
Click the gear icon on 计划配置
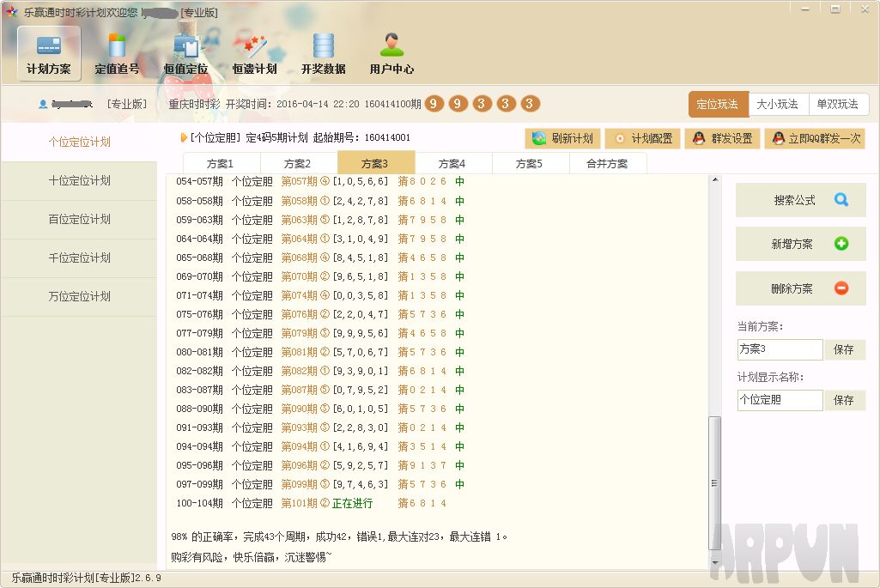[620, 138]
